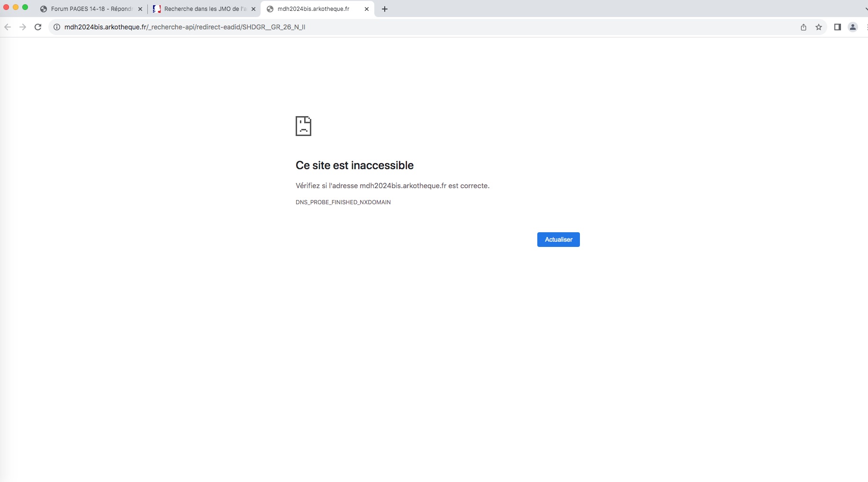The height and width of the screenshot is (482, 868).
Task: Click the browser back arrow
Action: 8,27
